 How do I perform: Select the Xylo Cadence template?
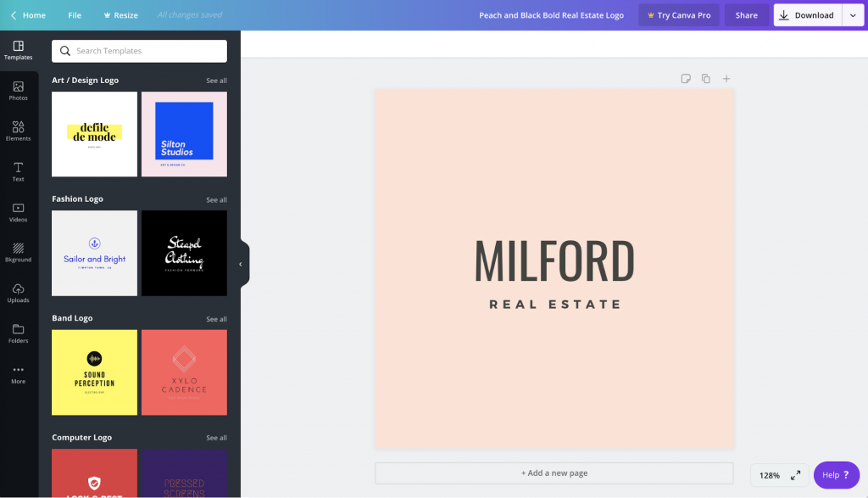coord(184,372)
